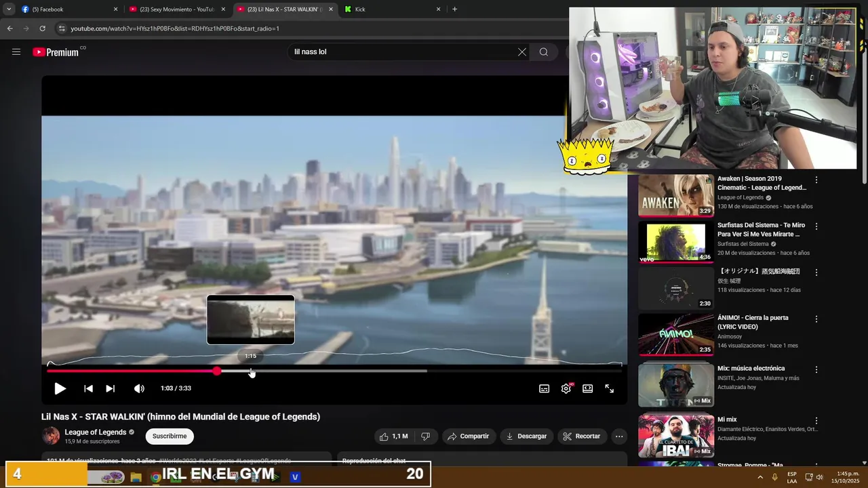Share the video via Compartir
This screenshot has height=488, width=868.
click(x=469, y=436)
